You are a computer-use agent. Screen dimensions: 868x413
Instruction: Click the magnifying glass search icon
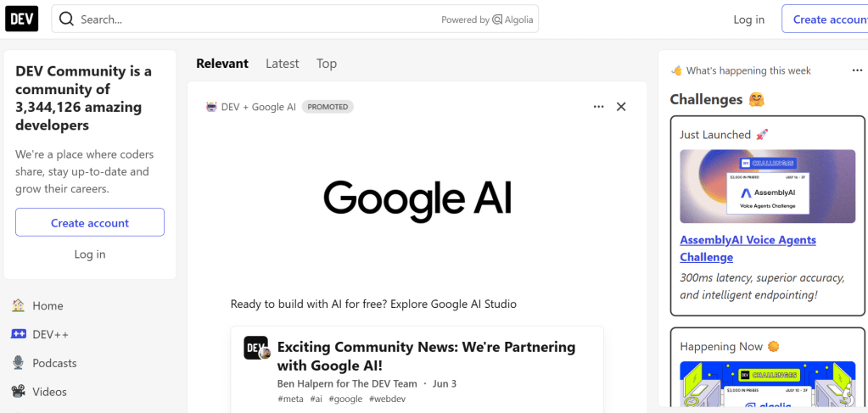[66, 20]
